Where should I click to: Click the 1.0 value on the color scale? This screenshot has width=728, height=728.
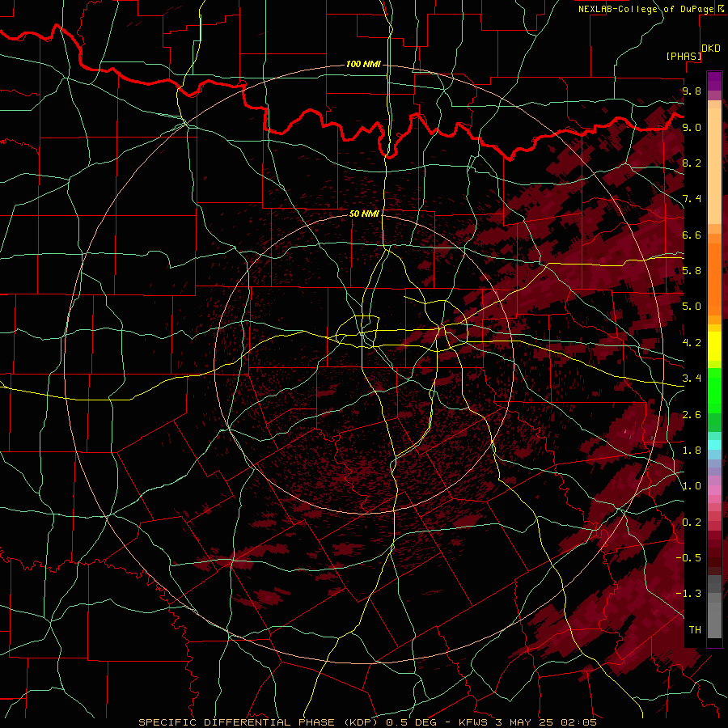pos(692,485)
